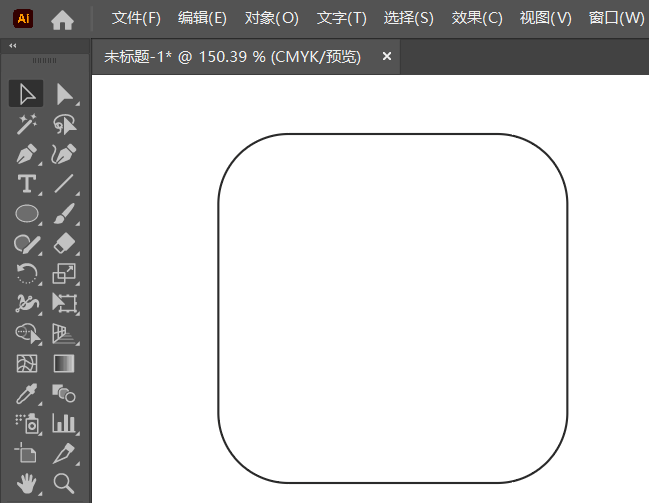Select the Line Segment tool

click(x=65, y=184)
